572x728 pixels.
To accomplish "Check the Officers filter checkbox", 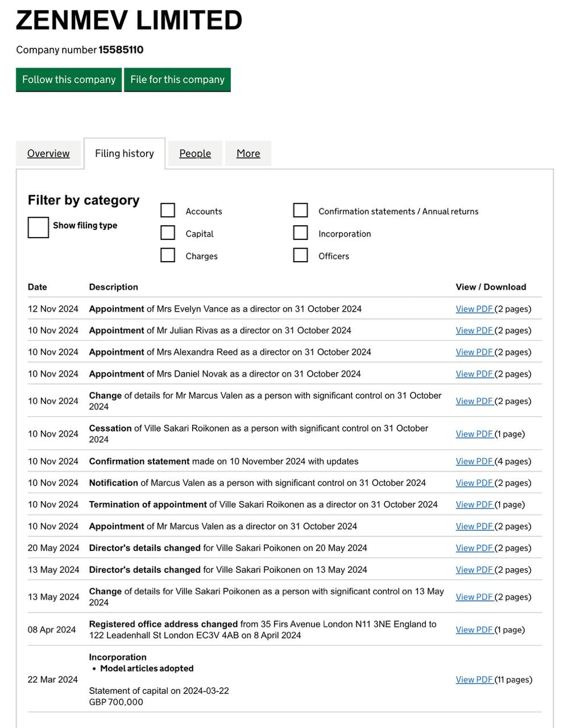I will 300,255.
